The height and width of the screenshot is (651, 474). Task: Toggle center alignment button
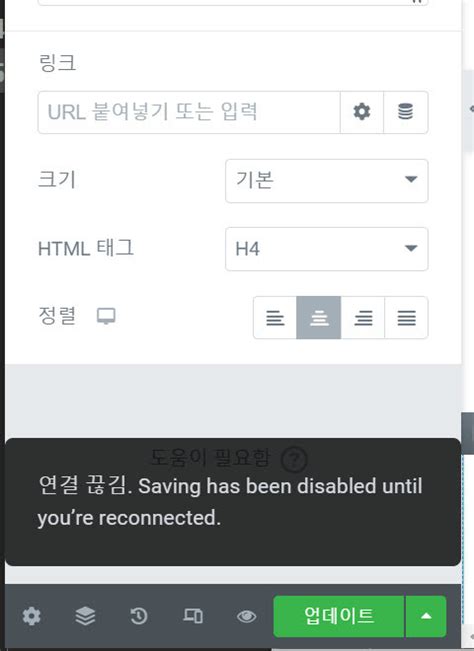coord(319,318)
